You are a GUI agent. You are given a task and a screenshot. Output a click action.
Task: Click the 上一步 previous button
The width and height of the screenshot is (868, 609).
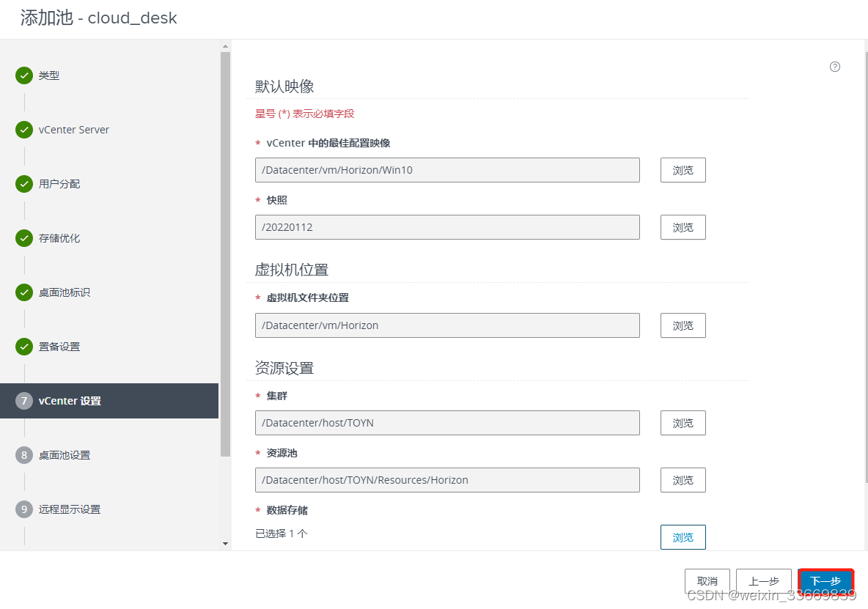click(764, 581)
